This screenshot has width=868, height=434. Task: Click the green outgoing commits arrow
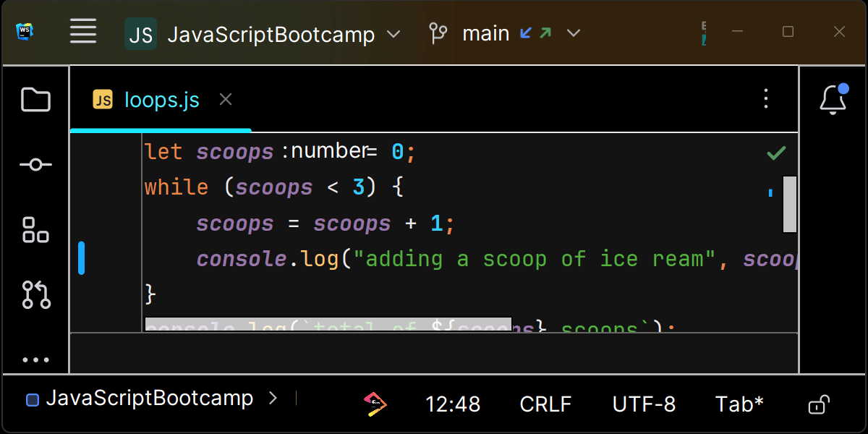[545, 33]
